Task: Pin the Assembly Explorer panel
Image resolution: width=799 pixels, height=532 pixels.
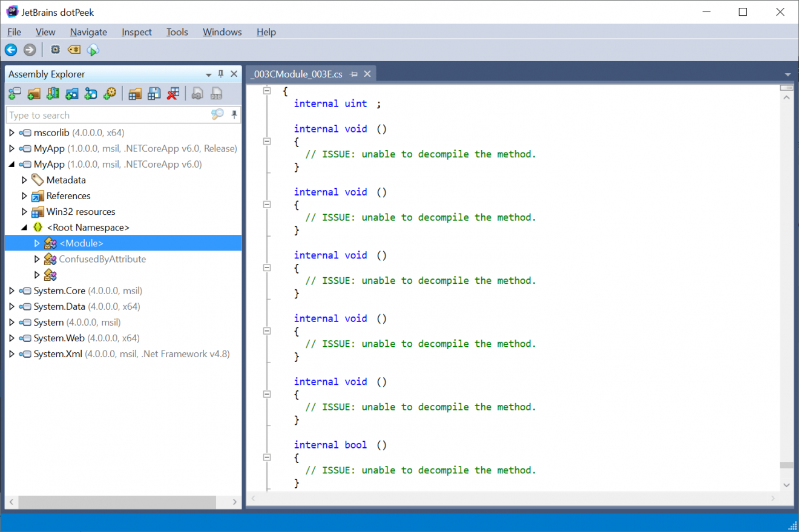Action: click(x=220, y=73)
